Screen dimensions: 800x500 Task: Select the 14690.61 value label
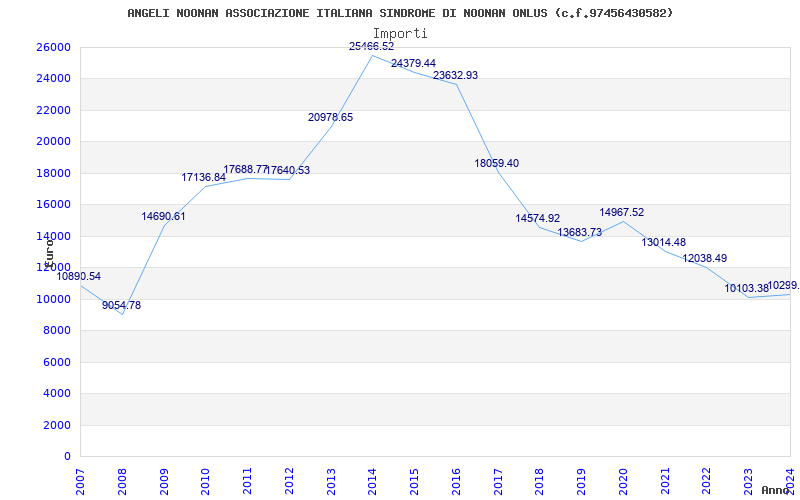coord(163,216)
